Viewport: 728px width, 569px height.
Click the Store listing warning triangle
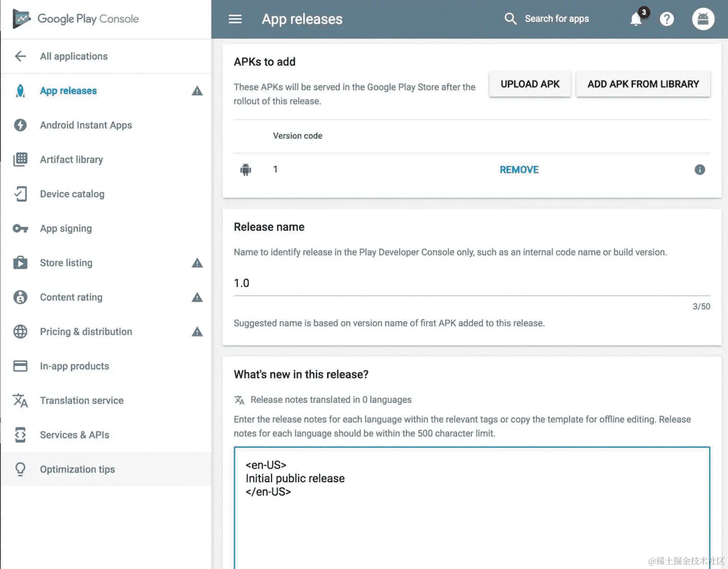point(197,263)
